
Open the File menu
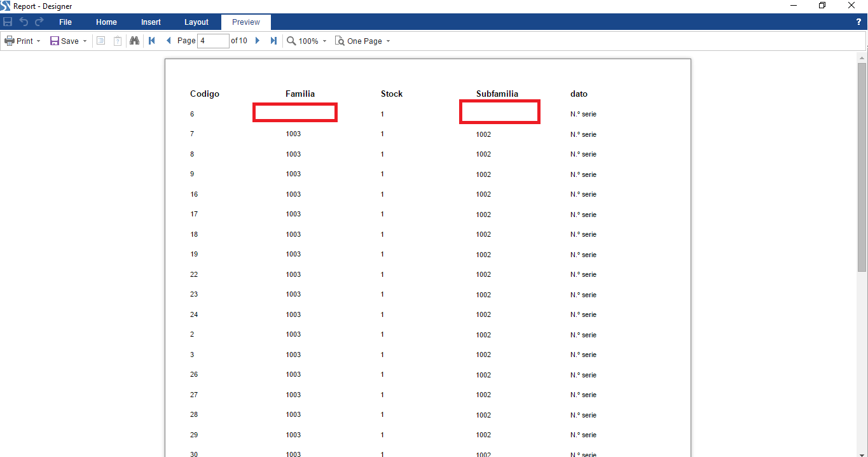coord(65,22)
